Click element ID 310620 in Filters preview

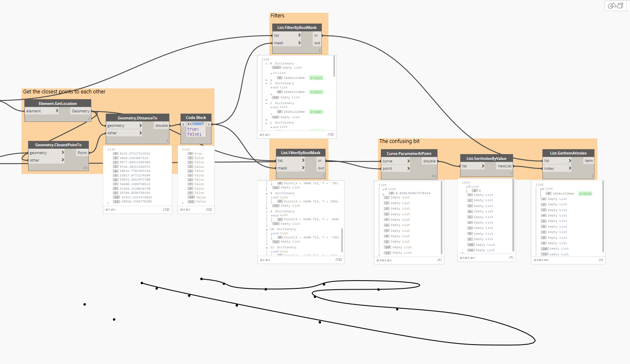(316, 78)
